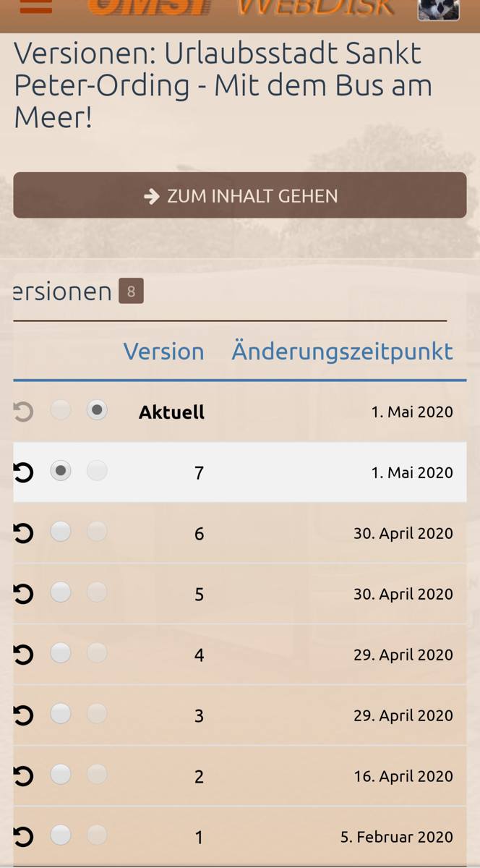Choose the left radio button for version 3
Image resolution: width=480 pixels, height=868 pixels.
(x=61, y=714)
